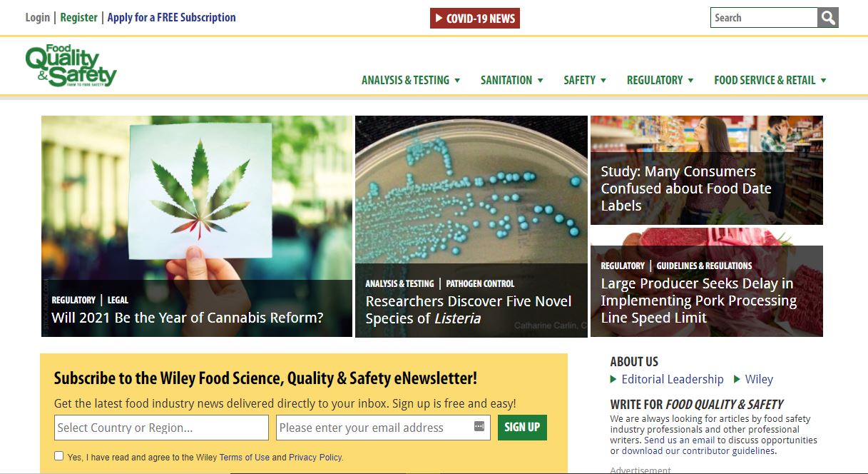The width and height of the screenshot is (868, 474).
Task: Click the Login link
Action: (x=37, y=17)
